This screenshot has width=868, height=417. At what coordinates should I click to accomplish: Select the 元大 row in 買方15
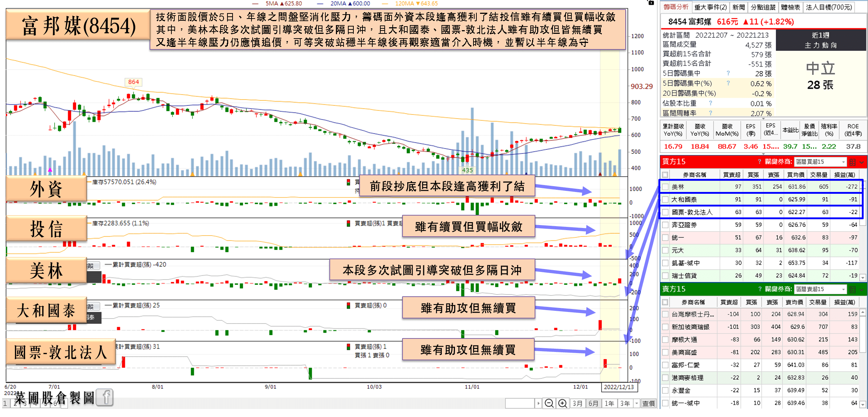(x=760, y=250)
